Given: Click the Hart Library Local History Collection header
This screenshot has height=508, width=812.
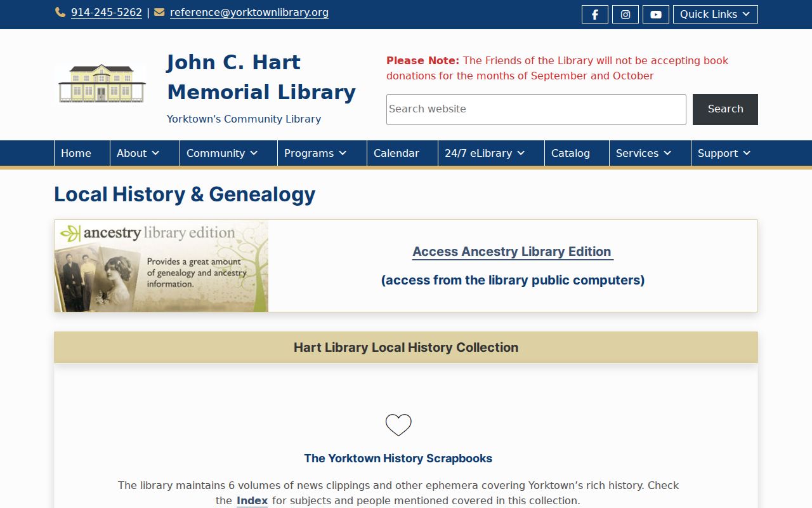Looking at the screenshot, I should point(406,347).
